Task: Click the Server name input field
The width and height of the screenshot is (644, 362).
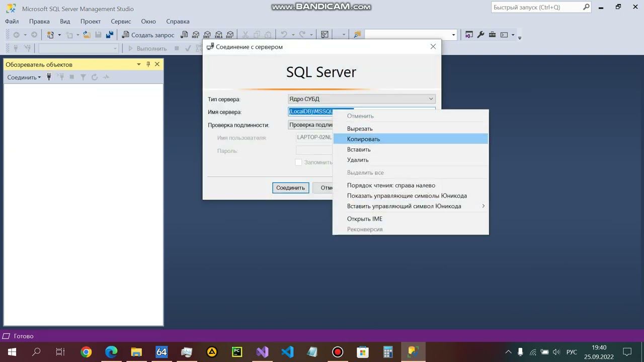Action: (362, 112)
